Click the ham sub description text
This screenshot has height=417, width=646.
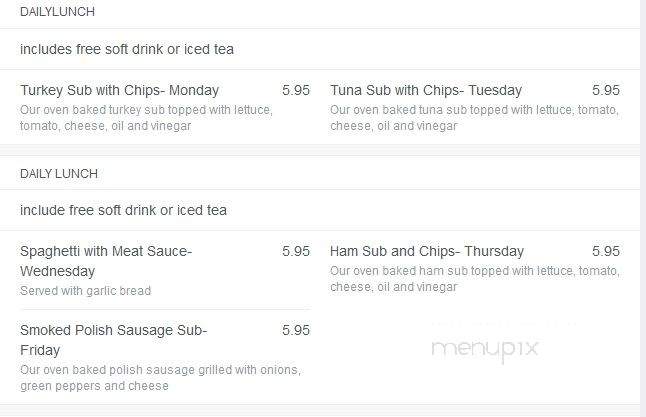tap(475, 279)
